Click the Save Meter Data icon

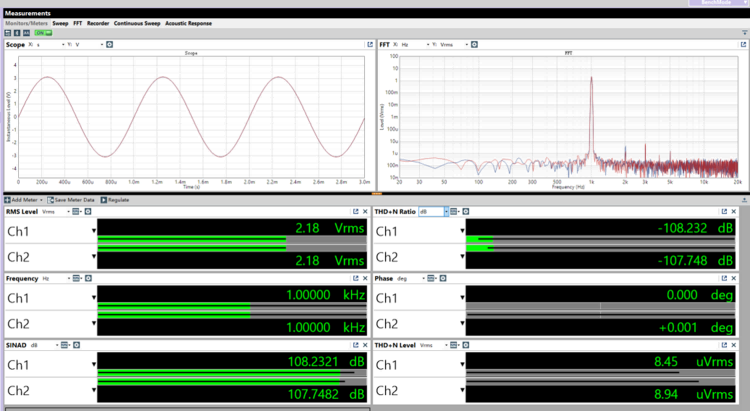50,200
